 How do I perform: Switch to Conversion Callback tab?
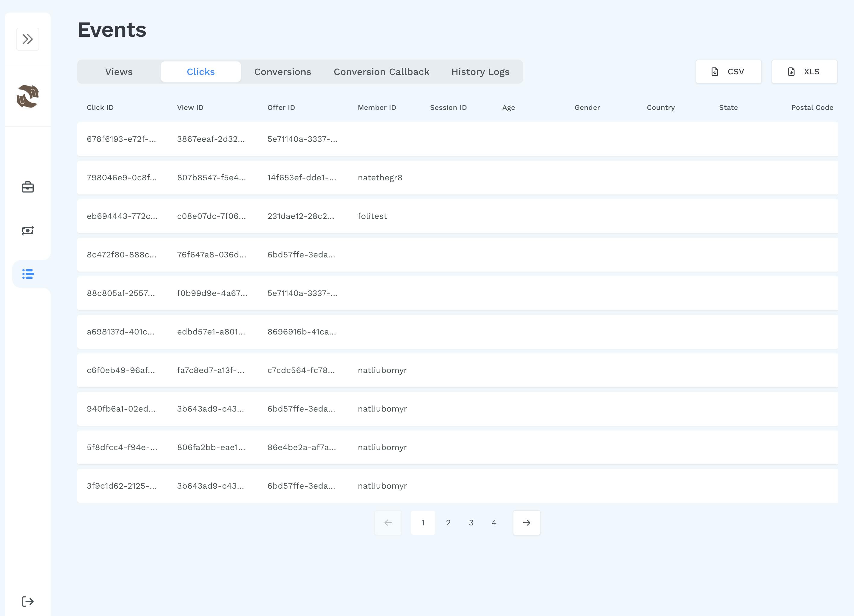[x=382, y=72]
